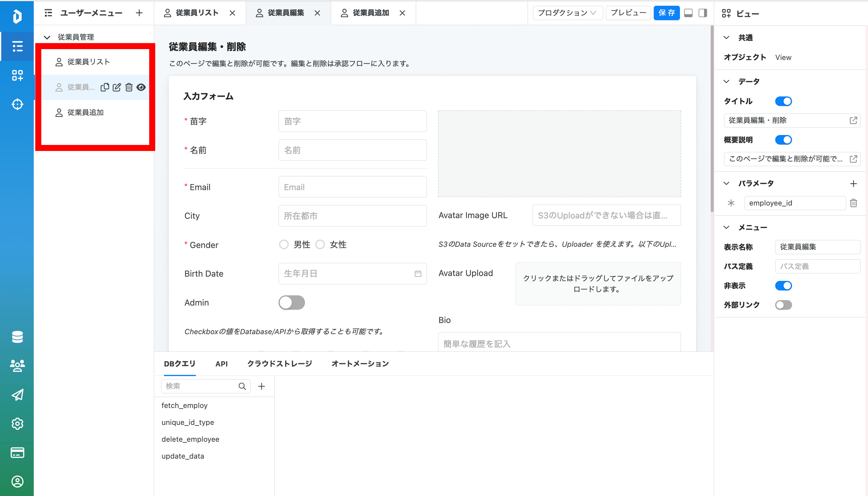Switch to the API tab
Viewport: 868px width, 496px height.
[x=222, y=364]
